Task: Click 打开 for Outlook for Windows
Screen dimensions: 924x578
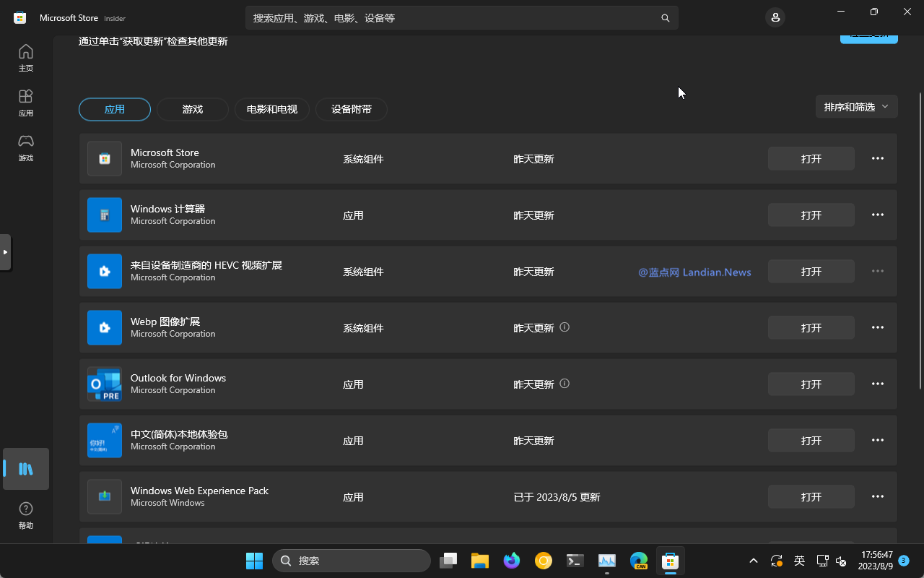Action: point(811,384)
